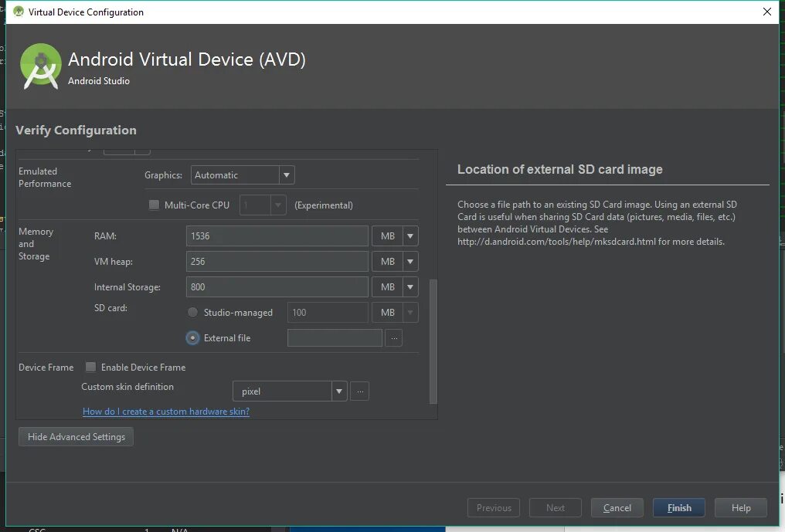This screenshot has height=532, width=785.
Task: Click the Internal Storage field showing 800
Action: click(277, 286)
